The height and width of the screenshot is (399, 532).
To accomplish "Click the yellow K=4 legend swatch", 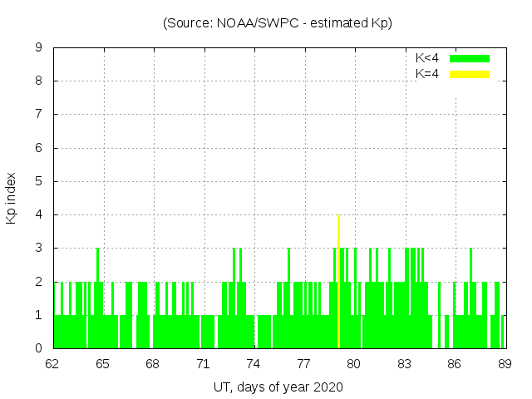I will (470, 74).
